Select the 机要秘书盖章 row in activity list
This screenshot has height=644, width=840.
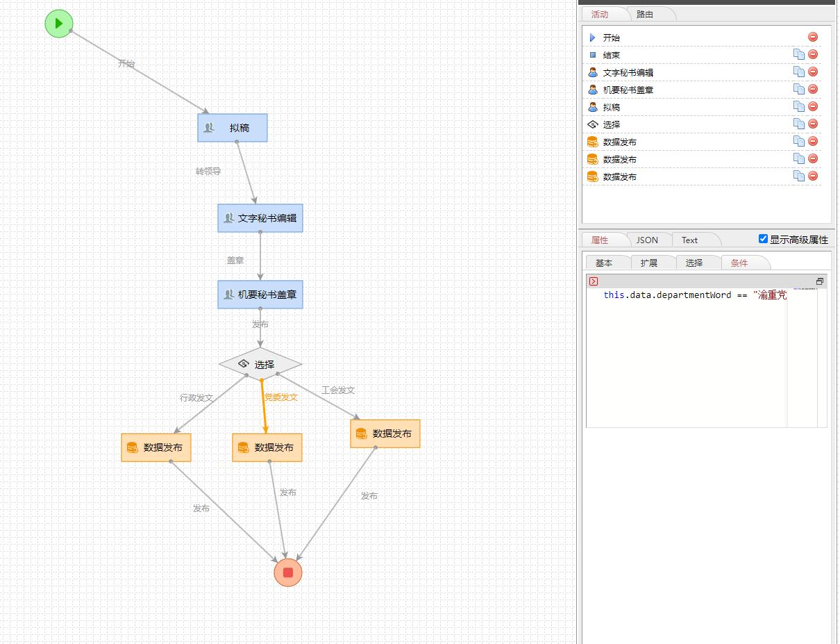[x=703, y=90]
